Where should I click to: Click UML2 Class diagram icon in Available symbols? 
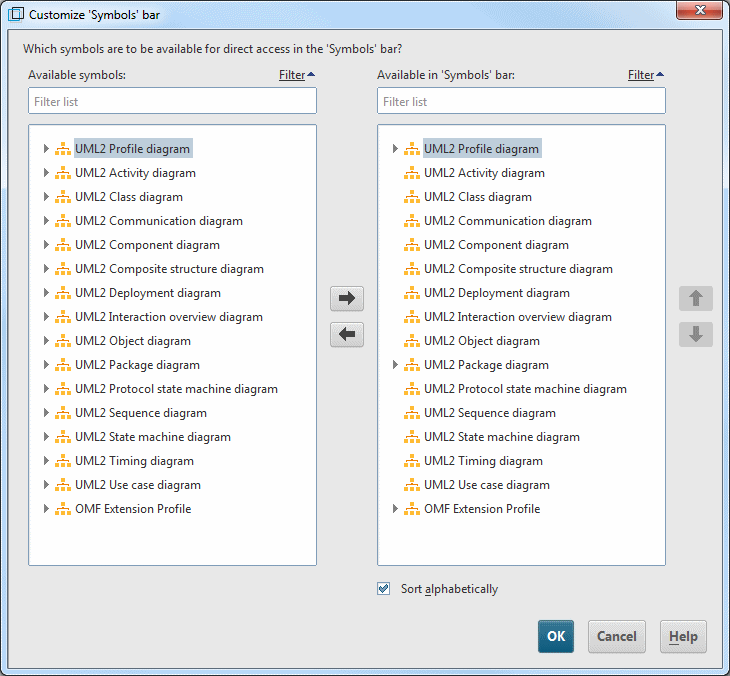(x=63, y=197)
